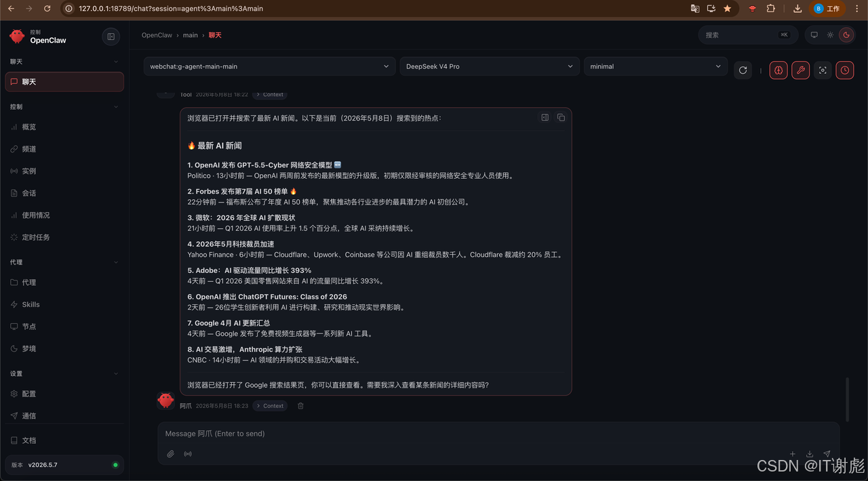
Task: Collapse the 代理 sidebar section header
Action: click(64, 262)
